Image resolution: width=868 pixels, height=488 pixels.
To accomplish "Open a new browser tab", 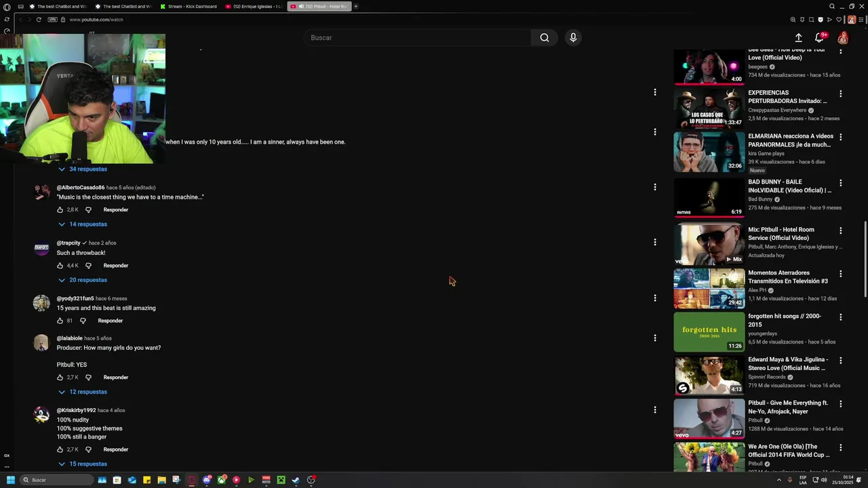I will pyautogui.click(x=356, y=7).
